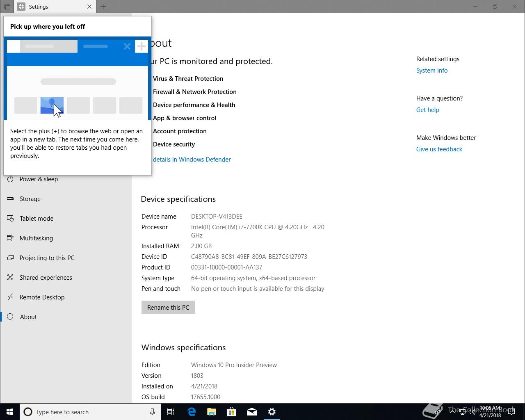The width and height of the screenshot is (525, 420).
Task: Open Tablet mode settings
Action: tap(37, 219)
